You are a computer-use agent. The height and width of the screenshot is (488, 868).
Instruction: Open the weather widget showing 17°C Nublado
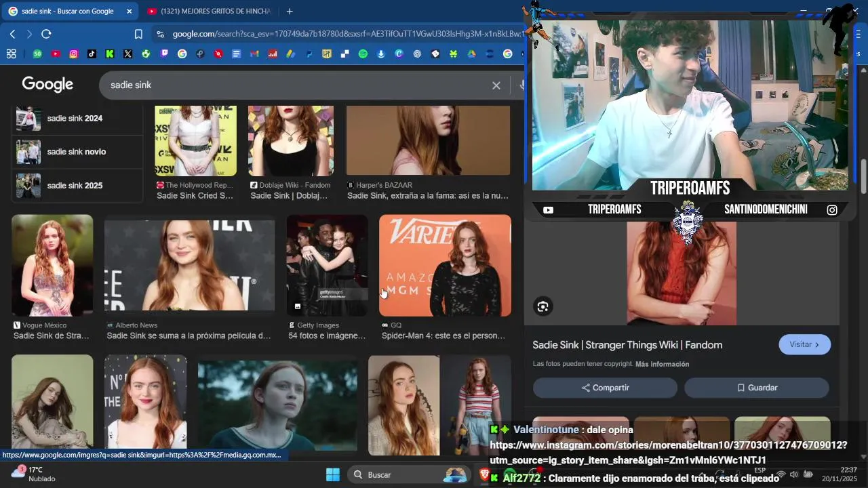(x=33, y=474)
